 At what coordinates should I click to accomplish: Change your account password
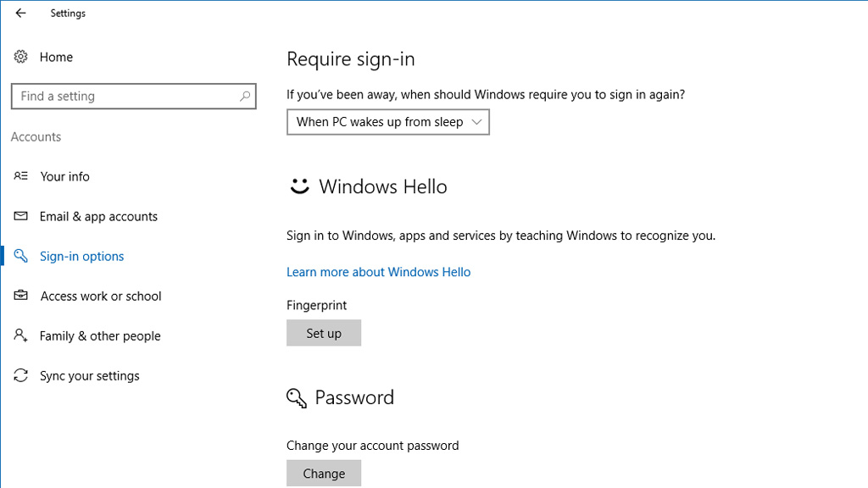click(x=324, y=474)
